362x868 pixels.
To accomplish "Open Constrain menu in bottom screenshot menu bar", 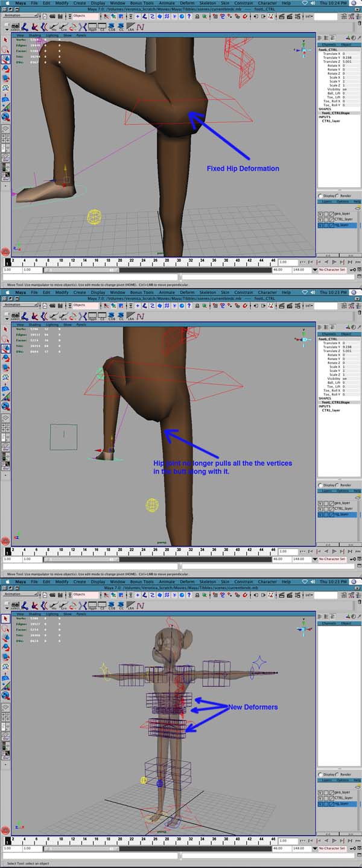I will (x=243, y=582).
